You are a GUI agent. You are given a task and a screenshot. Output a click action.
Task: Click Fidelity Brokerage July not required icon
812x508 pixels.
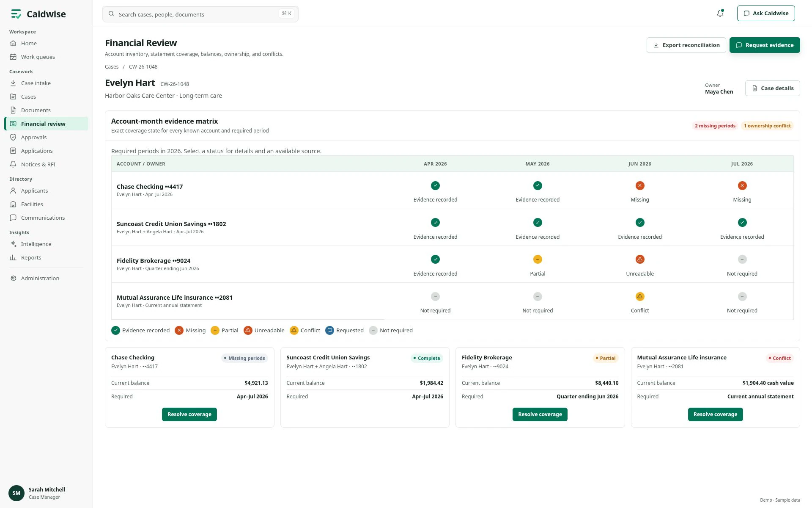742,259
